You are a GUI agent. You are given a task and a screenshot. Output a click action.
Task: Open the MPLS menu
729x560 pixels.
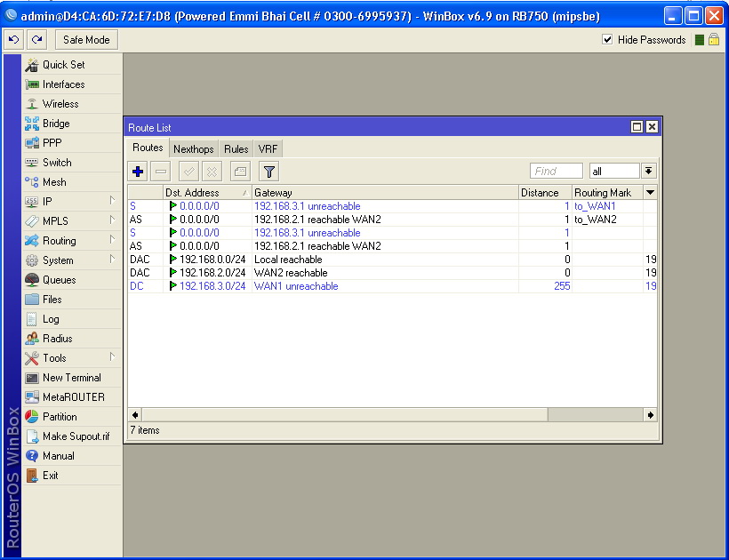(72, 220)
